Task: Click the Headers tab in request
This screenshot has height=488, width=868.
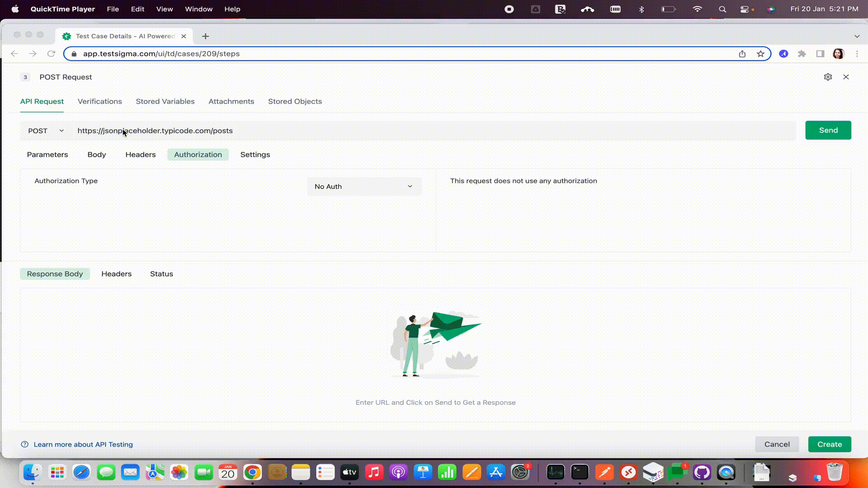Action: click(x=140, y=155)
